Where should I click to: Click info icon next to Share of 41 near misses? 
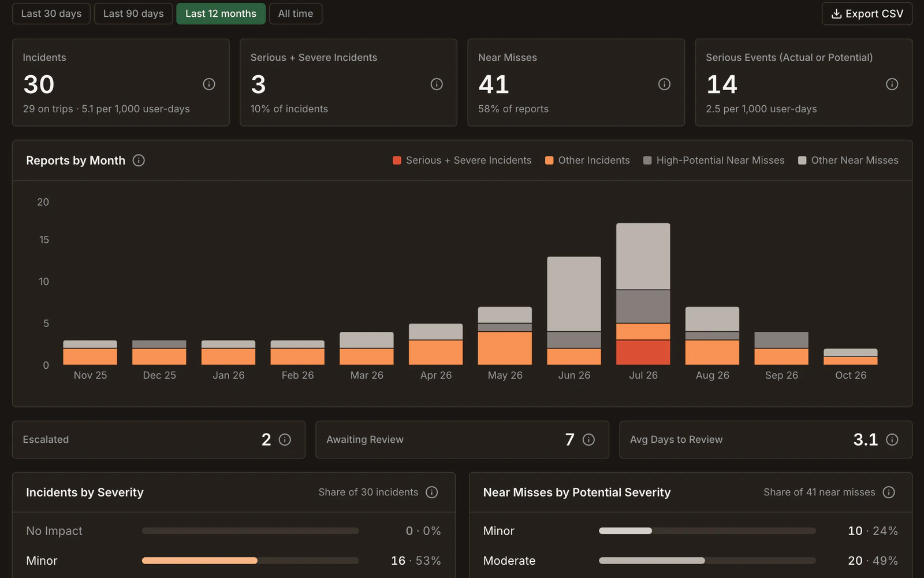coord(889,492)
